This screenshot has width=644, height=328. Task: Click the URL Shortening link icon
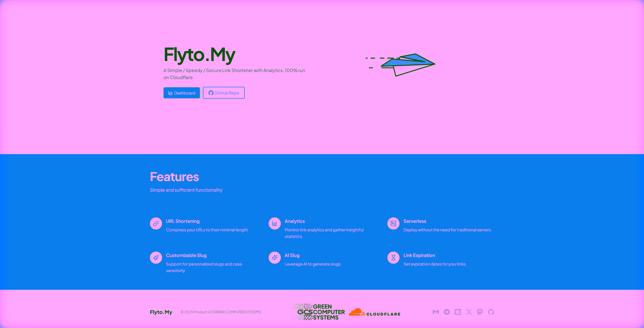156,223
